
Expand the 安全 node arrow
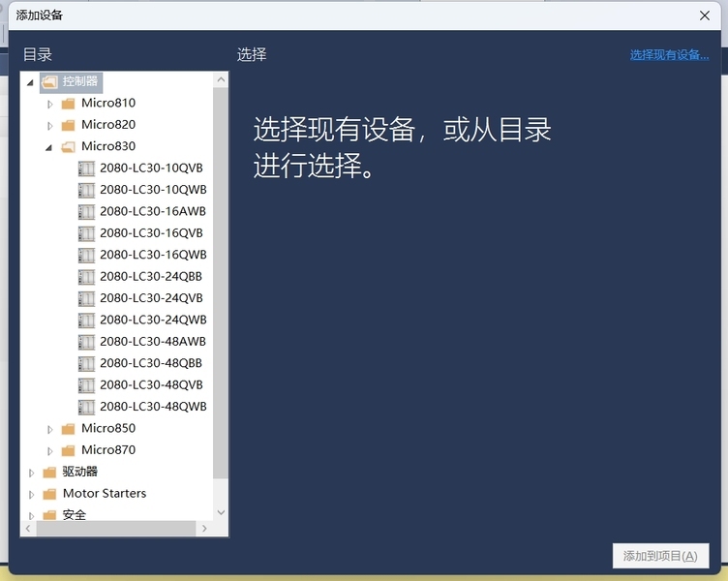pyautogui.click(x=31, y=516)
